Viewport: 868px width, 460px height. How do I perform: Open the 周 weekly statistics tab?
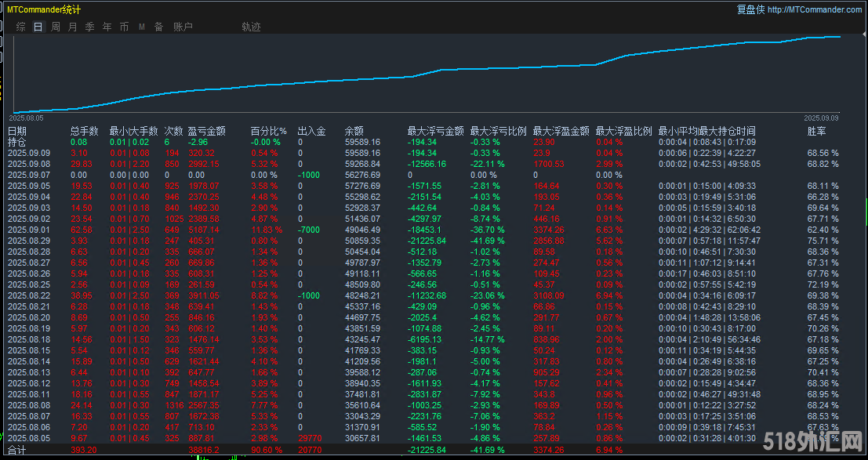[56, 27]
